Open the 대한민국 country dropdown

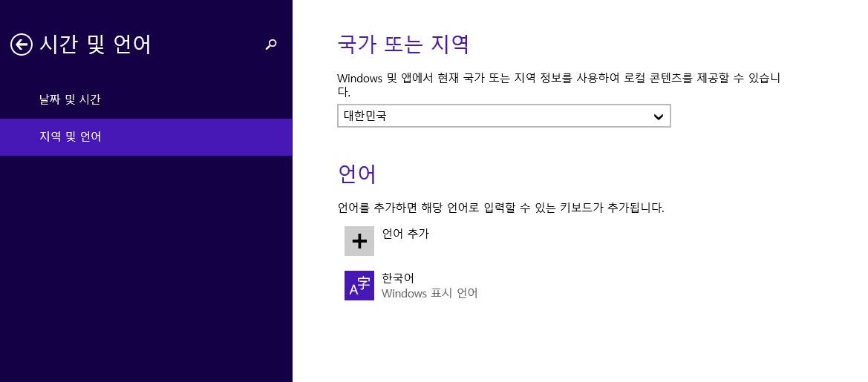coord(503,116)
